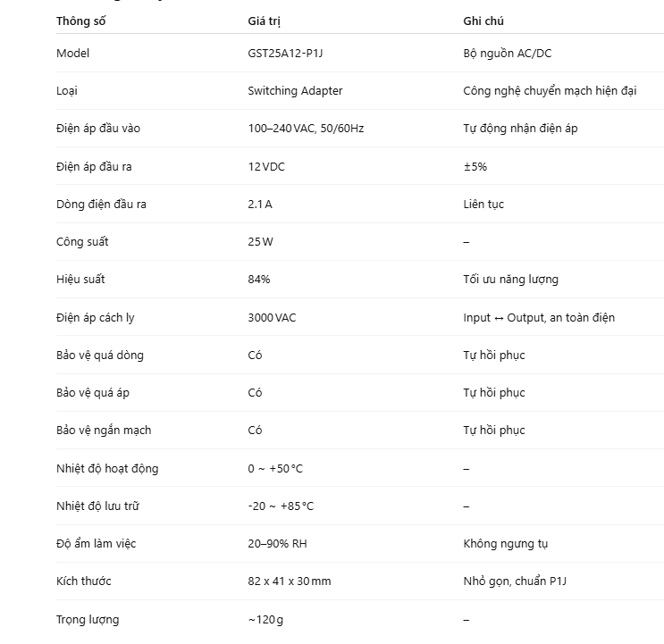Click the ±5% tolerance note
Image resolution: width=664 pixels, height=644 pixels.
click(475, 167)
